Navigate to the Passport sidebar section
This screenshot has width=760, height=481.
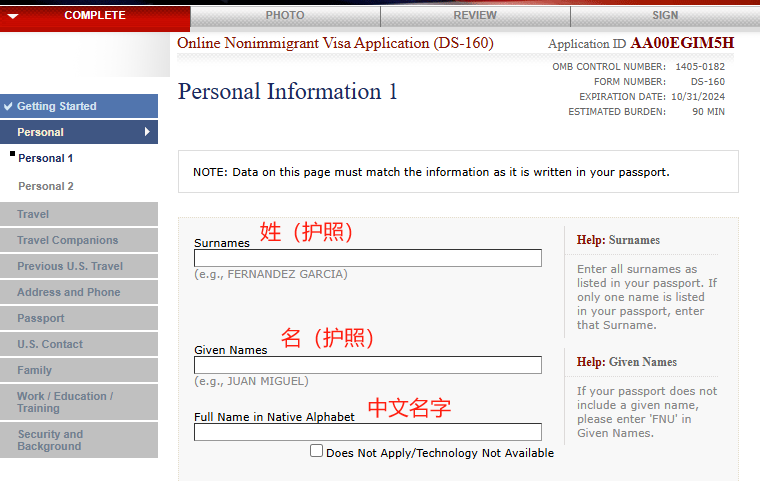[40, 318]
